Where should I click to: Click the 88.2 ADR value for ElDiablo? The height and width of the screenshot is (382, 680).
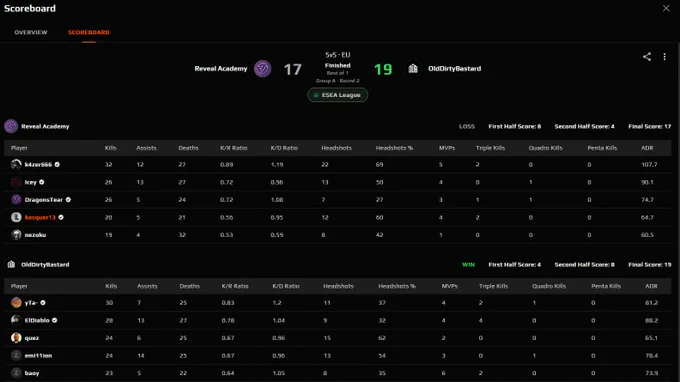coord(651,320)
